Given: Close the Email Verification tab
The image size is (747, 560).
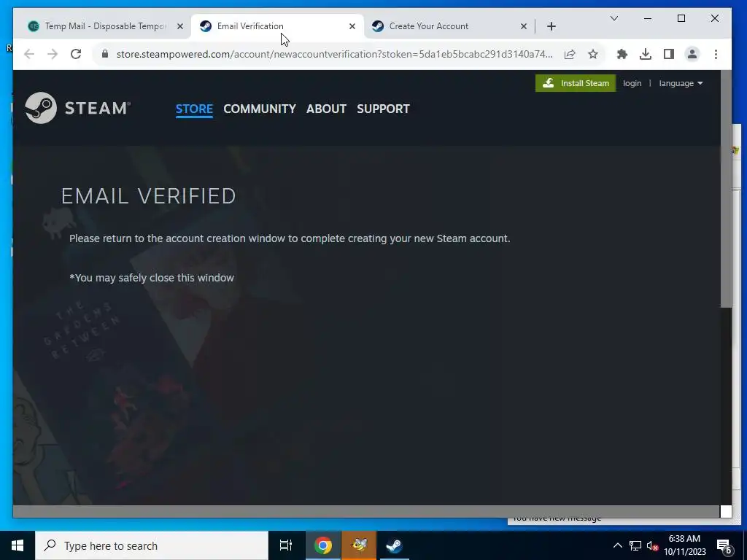Looking at the screenshot, I should click(x=352, y=27).
